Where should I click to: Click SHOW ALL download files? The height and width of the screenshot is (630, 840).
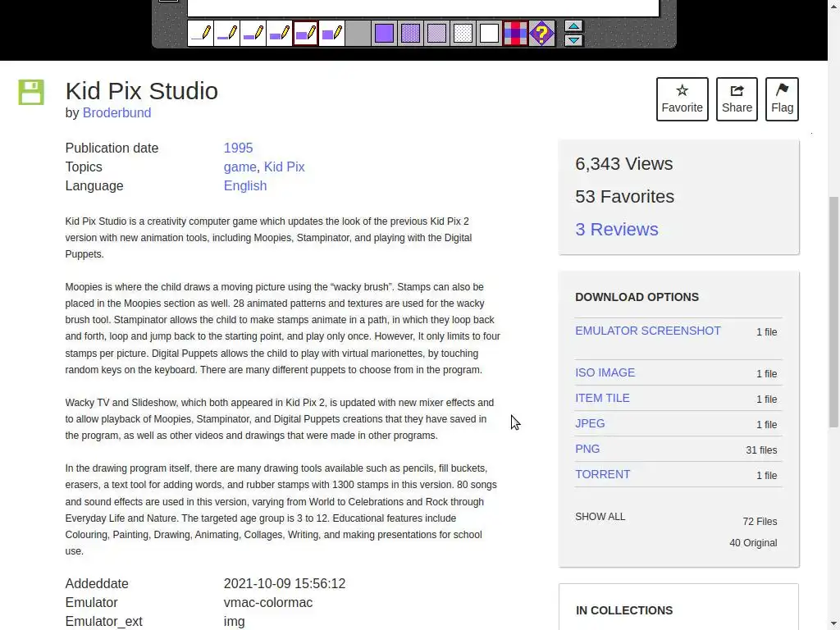600,517
